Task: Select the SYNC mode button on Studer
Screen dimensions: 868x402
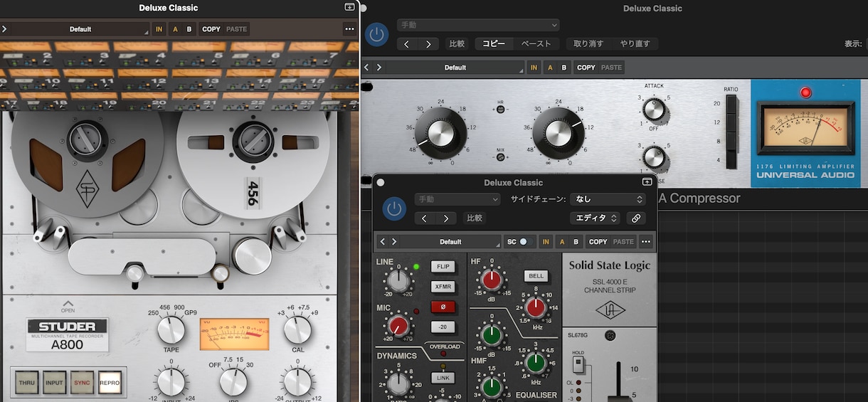Action: pyautogui.click(x=82, y=383)
